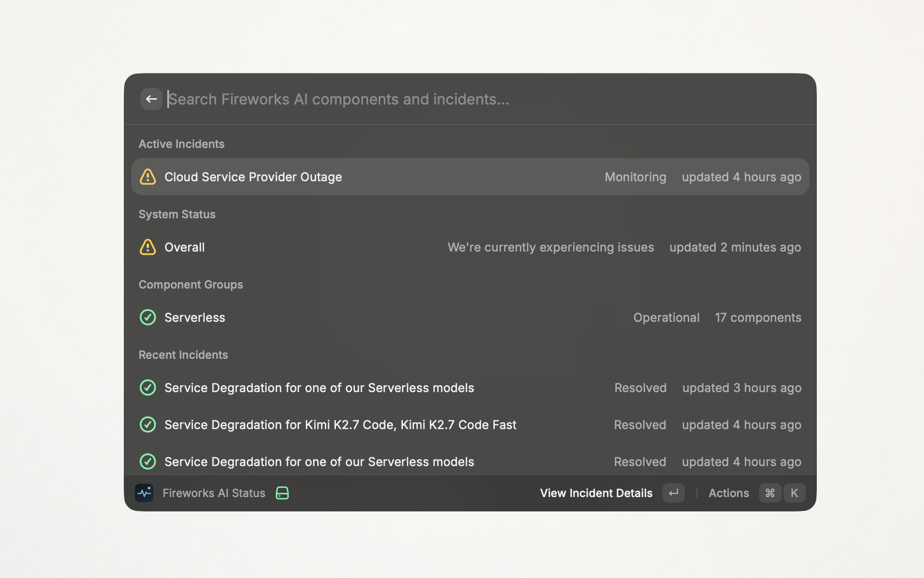Viewport: 924px width, 578px height.
Task: Click the Command key icon
Action: coord(770,493)
